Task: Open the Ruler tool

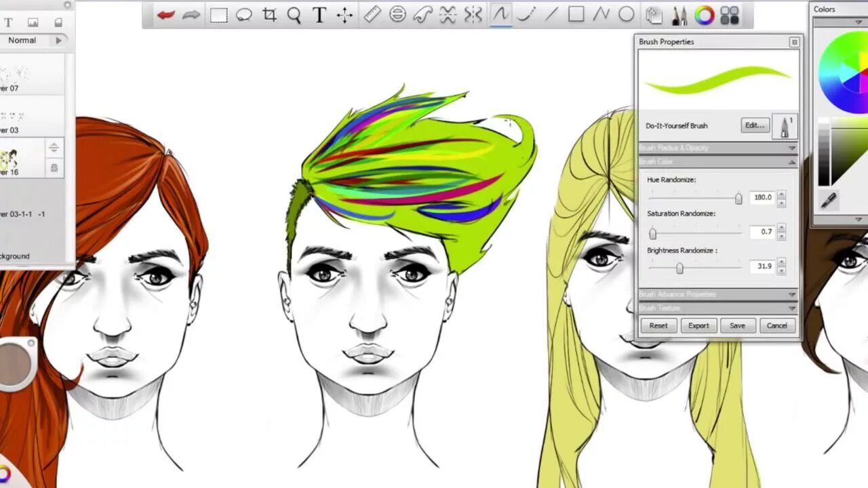Action: click(372, 15)
